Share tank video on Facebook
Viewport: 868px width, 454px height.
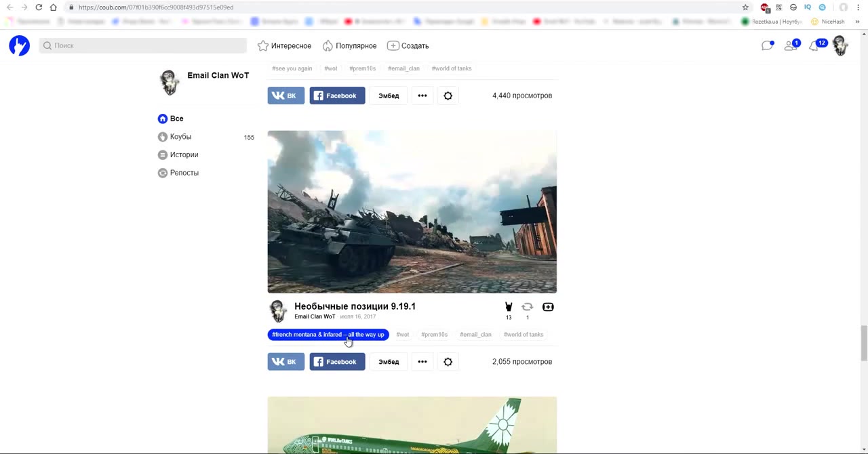pyautogui.click(x=337, y=362)
